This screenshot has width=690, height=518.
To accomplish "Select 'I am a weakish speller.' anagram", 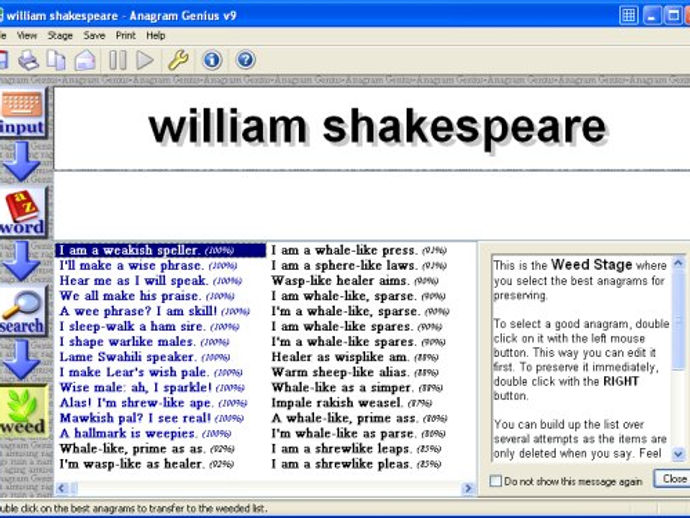I will point(161,250).
